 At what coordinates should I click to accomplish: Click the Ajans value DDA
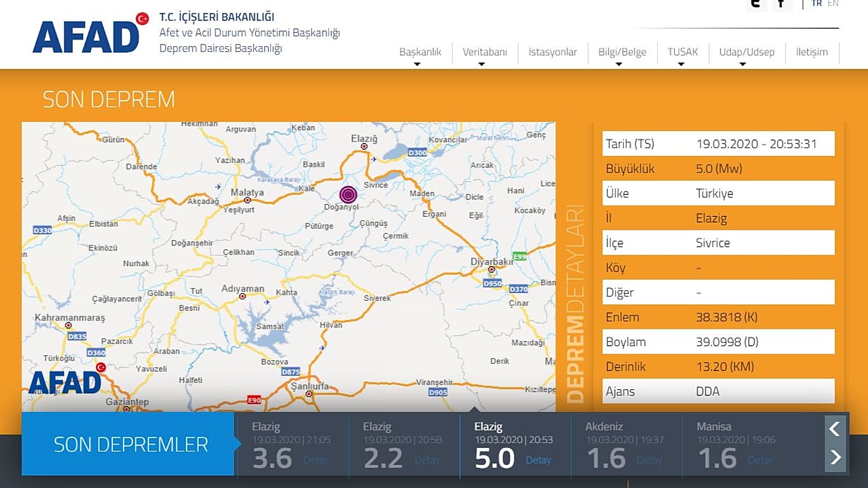(708, 391)
